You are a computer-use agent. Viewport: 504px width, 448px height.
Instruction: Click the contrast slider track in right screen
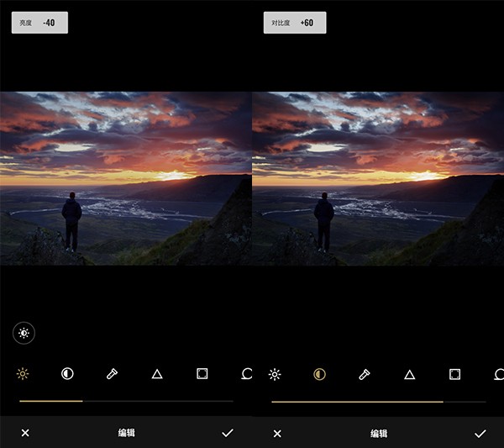tap(379, 402)
